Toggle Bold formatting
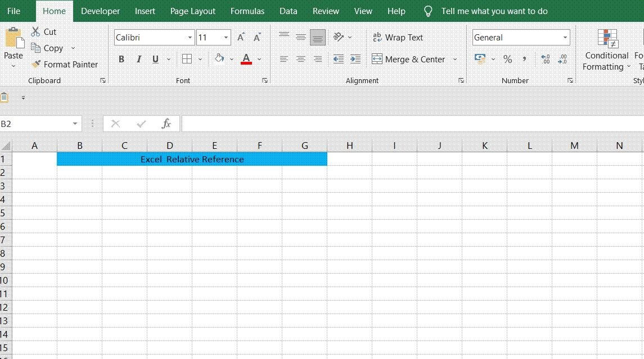This screenshot has height=359, width=644. pos(121,59)
